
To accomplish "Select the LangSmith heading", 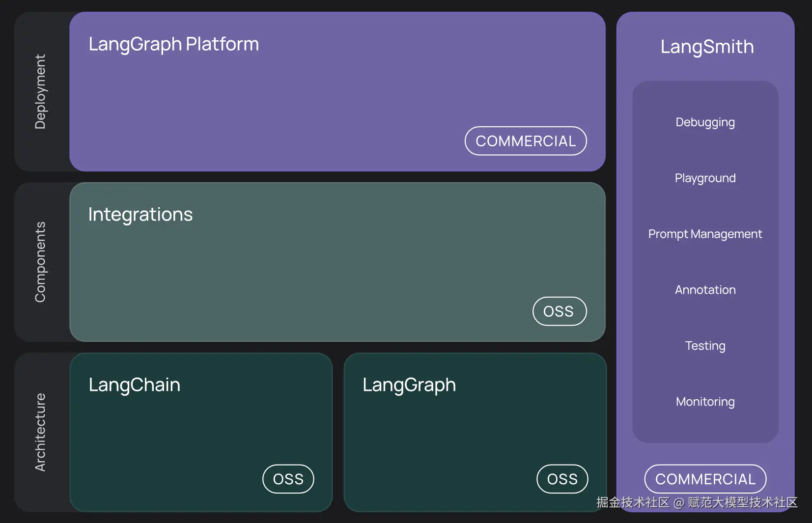I will (x=706, y=47).
